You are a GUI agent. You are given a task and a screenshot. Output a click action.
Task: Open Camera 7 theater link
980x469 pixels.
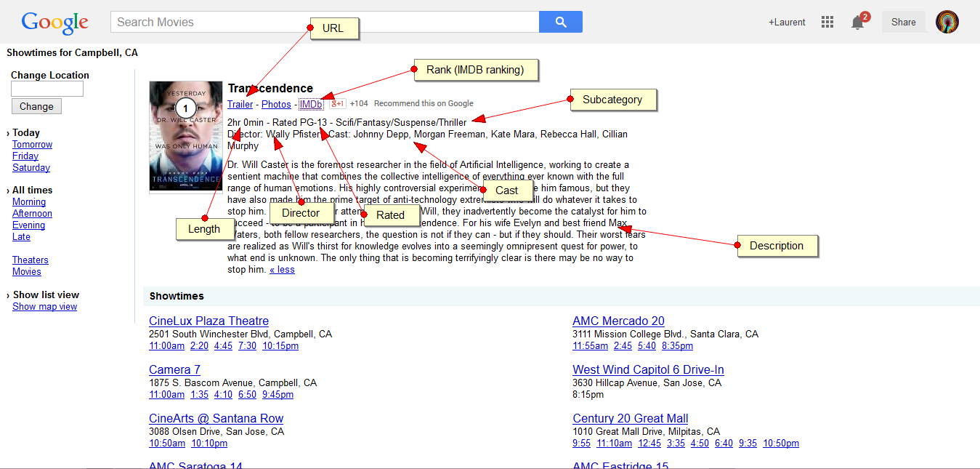tap(174, 369)
